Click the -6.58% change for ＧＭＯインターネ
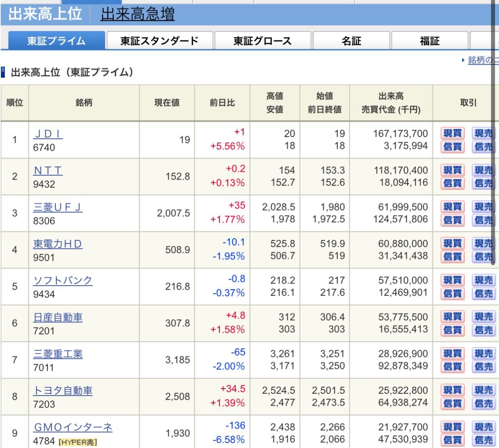This screenshot has height=448, width=499. tap(228, 440)
